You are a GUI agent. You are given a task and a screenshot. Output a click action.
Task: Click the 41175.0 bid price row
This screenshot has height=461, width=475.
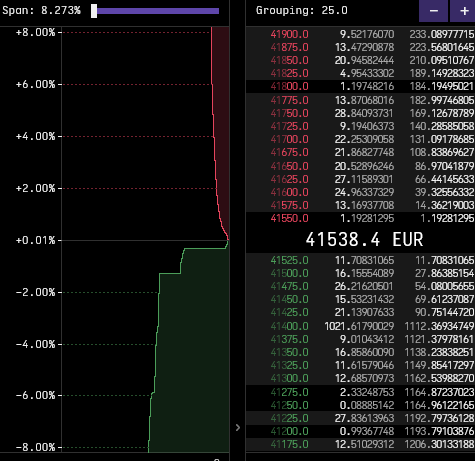[360, 444]
